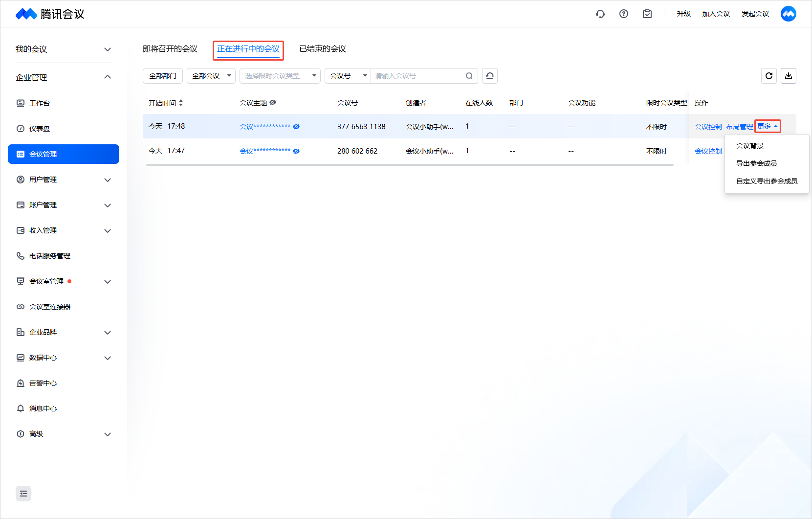The width and height of the screenshot is (812, 519).
Task: Switch to 已结束的会议 tab
Action: point(323,49)
